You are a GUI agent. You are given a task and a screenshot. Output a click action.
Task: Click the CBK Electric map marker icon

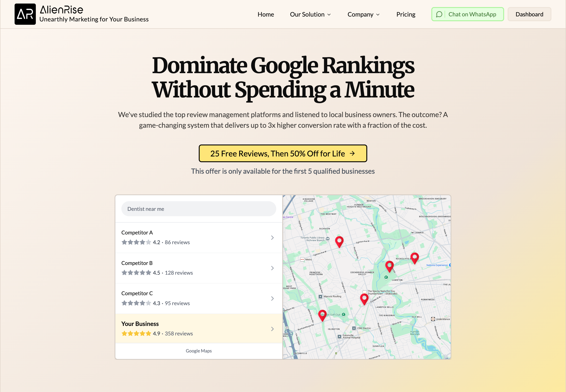[x=354, y=328]
